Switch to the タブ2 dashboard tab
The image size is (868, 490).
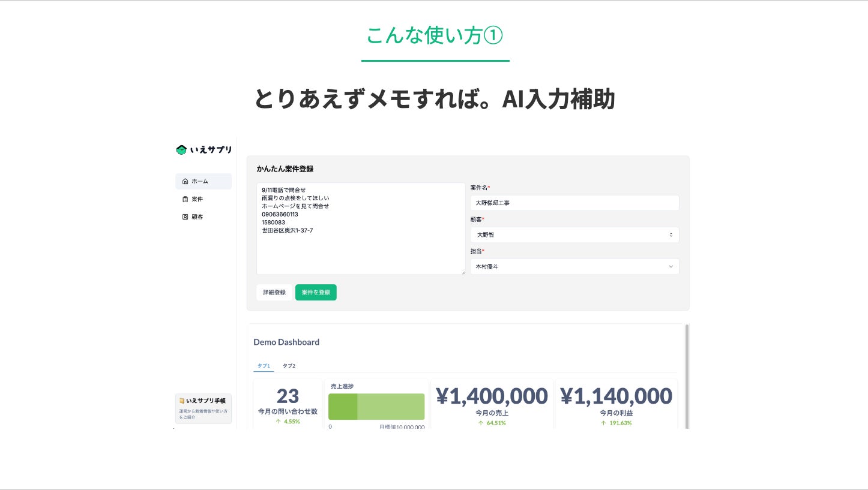pyautogui.click(x=289, y=366)
